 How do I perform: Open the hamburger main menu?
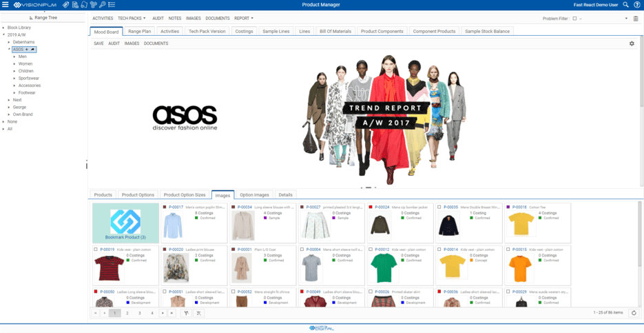[x=6, y=5]
